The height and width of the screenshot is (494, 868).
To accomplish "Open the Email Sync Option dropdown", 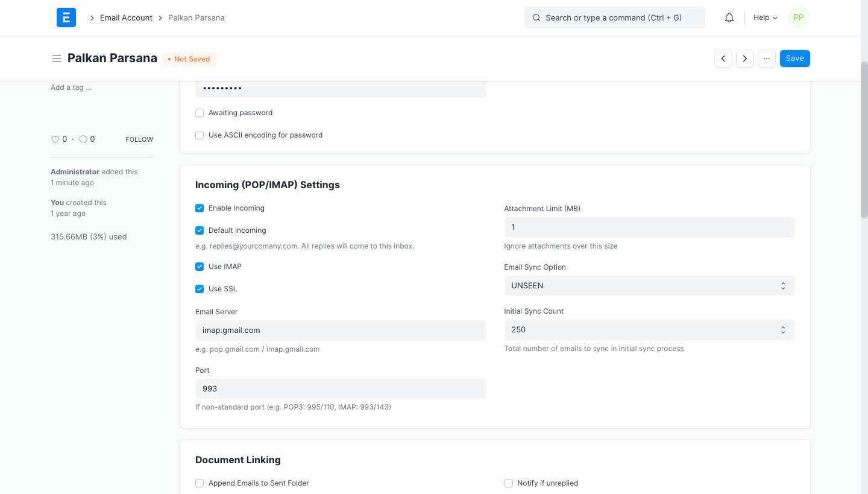I will [649, 286].
